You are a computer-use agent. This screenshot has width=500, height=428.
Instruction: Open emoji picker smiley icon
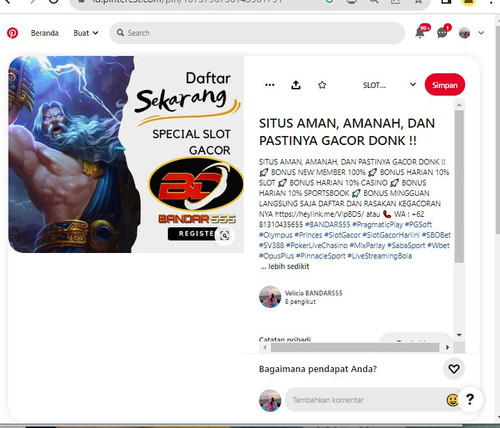[x=452, y=400]
